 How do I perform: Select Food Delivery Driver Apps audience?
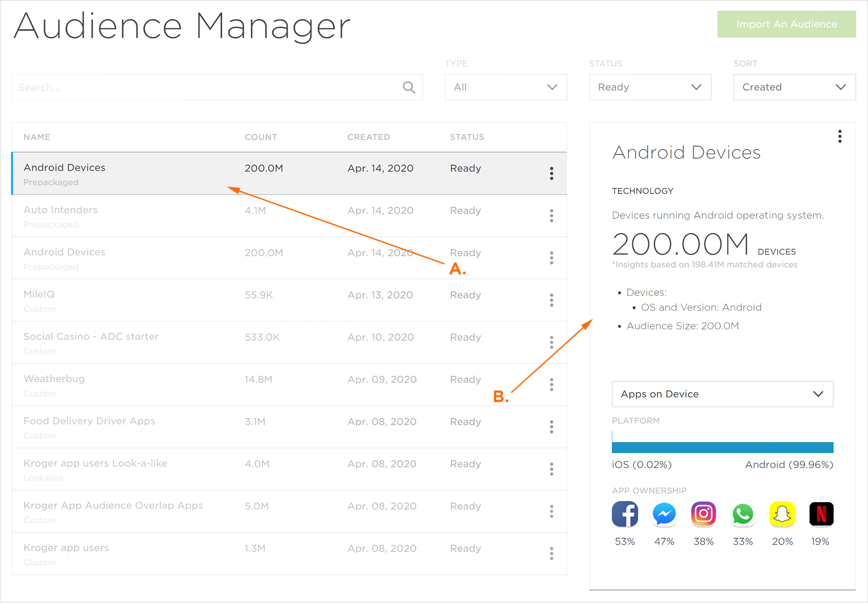coord(289,427)
